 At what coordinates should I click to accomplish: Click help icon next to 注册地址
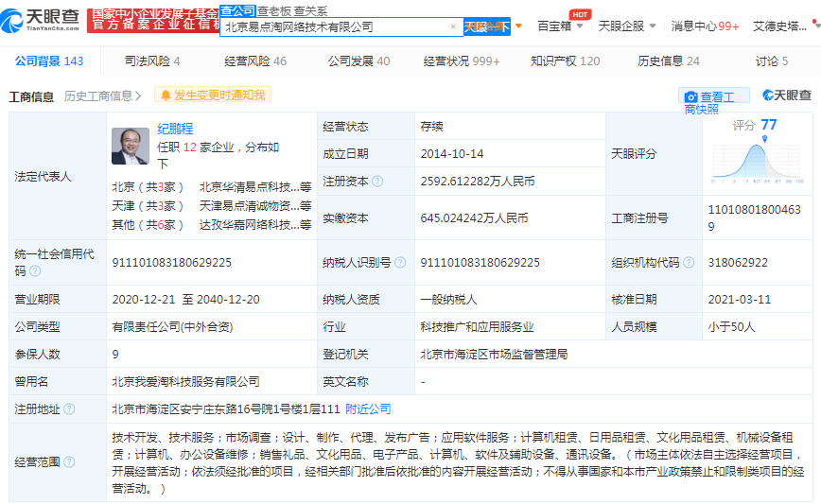coord(69,408)
